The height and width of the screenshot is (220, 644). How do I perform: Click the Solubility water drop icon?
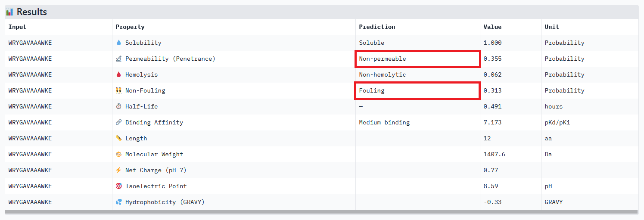(x=119, y=43)
